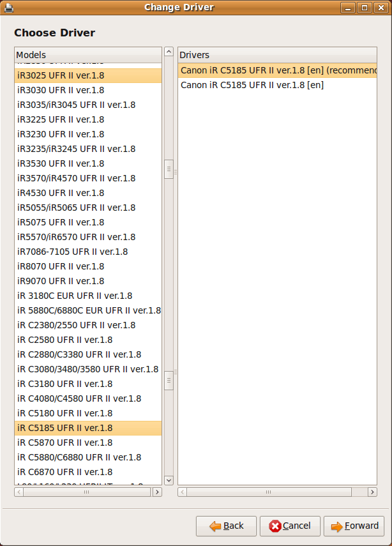Click the Models horizontal scrollbar thumb
Viewport: 392px width, 546px height.
click(x=87, y=492)
